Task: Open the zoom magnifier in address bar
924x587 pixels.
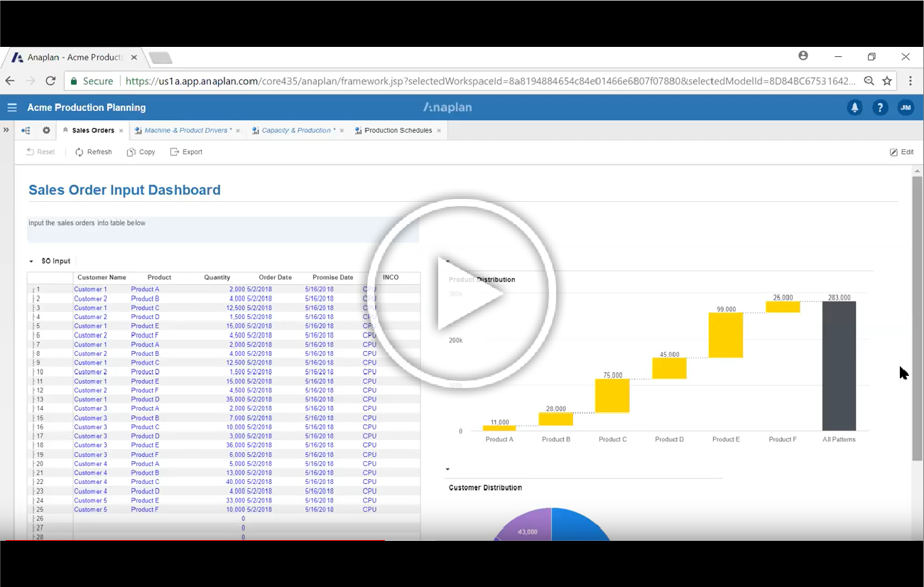Action: (869, 81)
